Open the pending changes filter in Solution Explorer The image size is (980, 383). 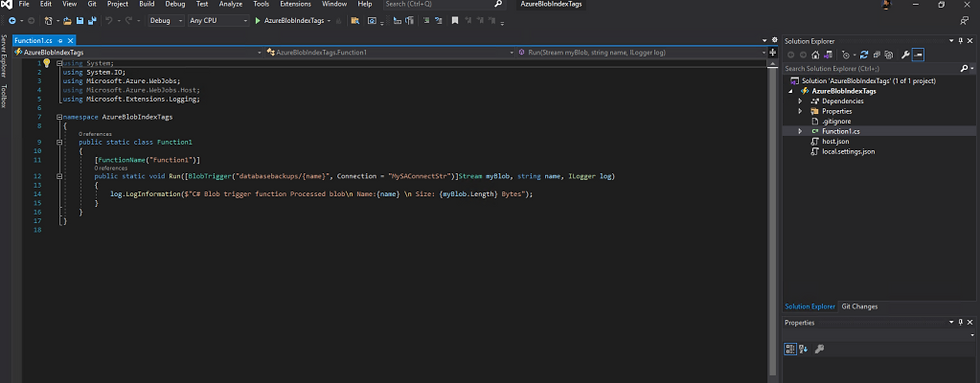(x=846, y=55)
